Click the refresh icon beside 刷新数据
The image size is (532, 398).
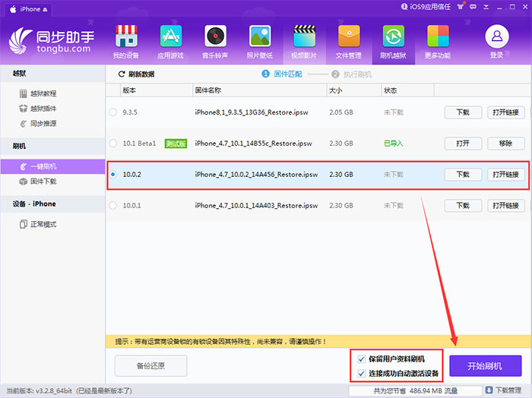tap(122, 74)
